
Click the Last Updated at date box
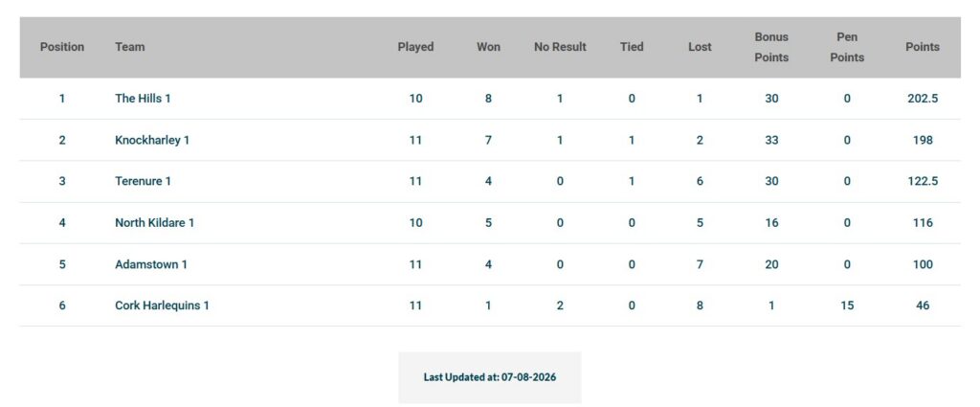click(490, 377)
